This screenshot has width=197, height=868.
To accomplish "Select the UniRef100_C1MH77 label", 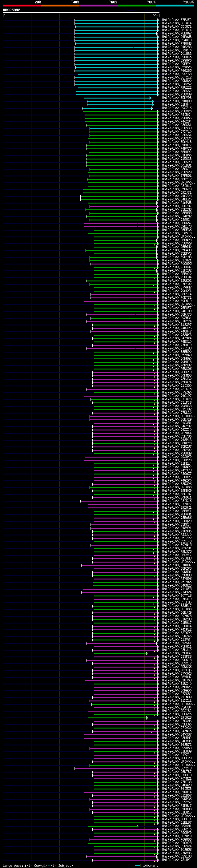I will click(177, 145).
